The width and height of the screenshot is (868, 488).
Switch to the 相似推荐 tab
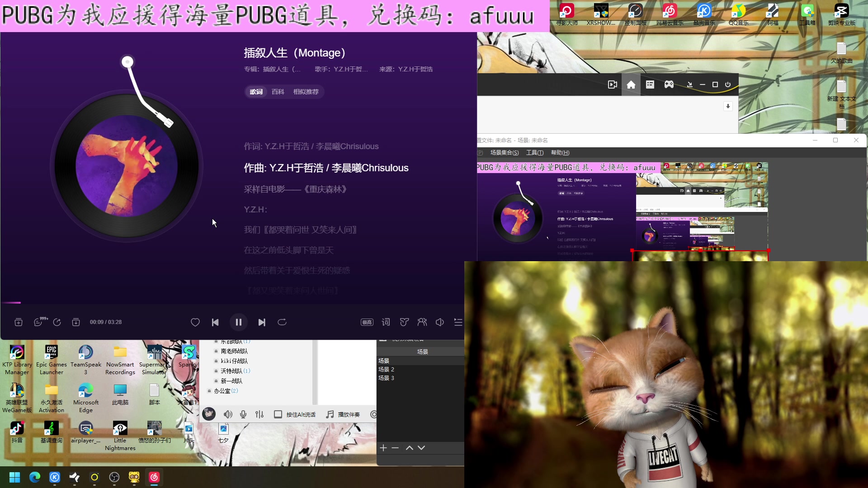tap(306, 92)
